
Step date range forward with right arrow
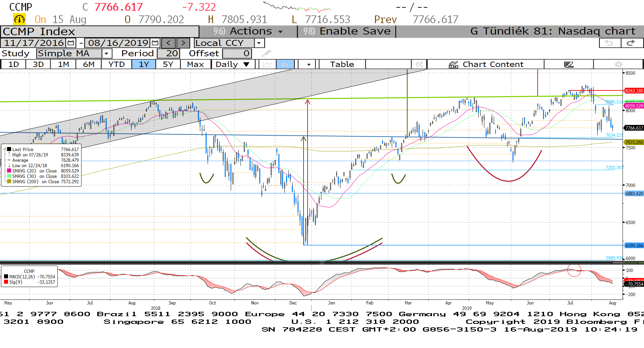tap(183, 43)
